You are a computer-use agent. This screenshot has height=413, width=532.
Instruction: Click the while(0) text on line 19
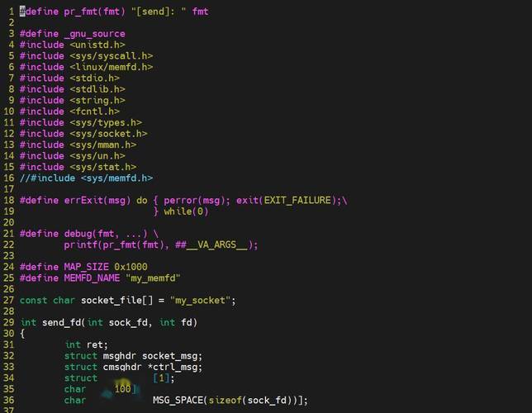186,211
